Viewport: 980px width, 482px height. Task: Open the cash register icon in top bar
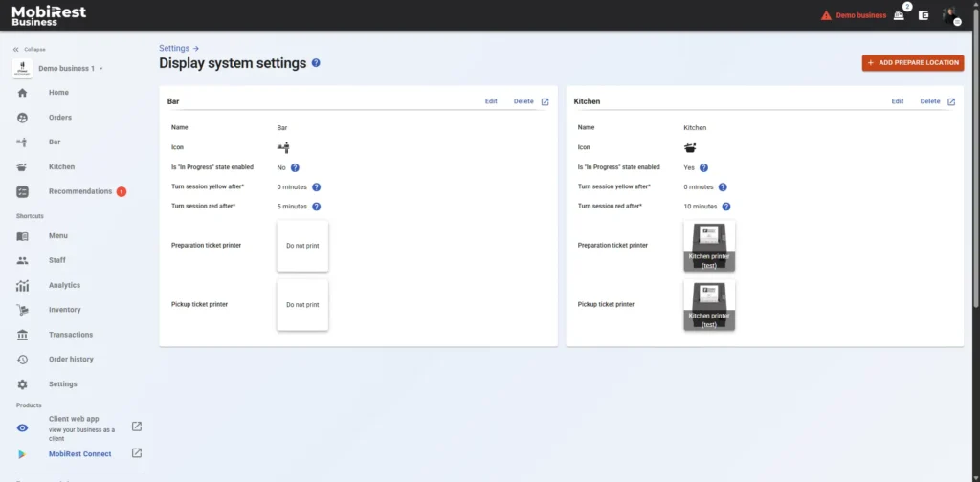898,15
